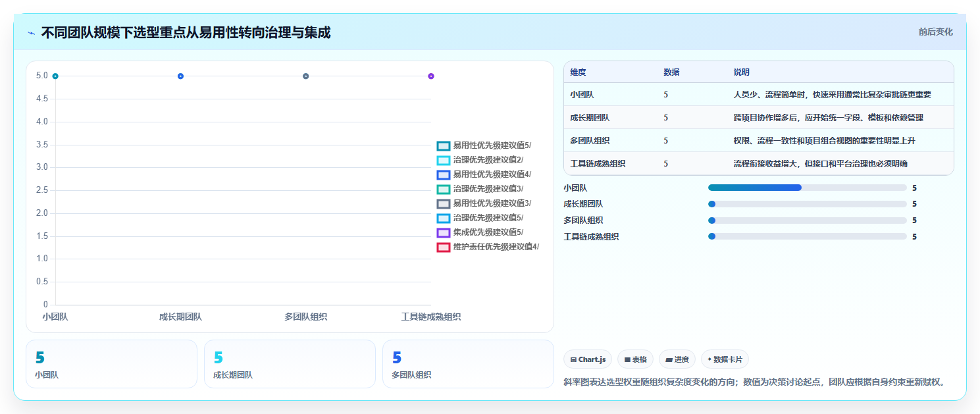The width and height of the screenshot is (980, 414).
Task: Click the 说明 column header
Action: click(x=742, y=72)
